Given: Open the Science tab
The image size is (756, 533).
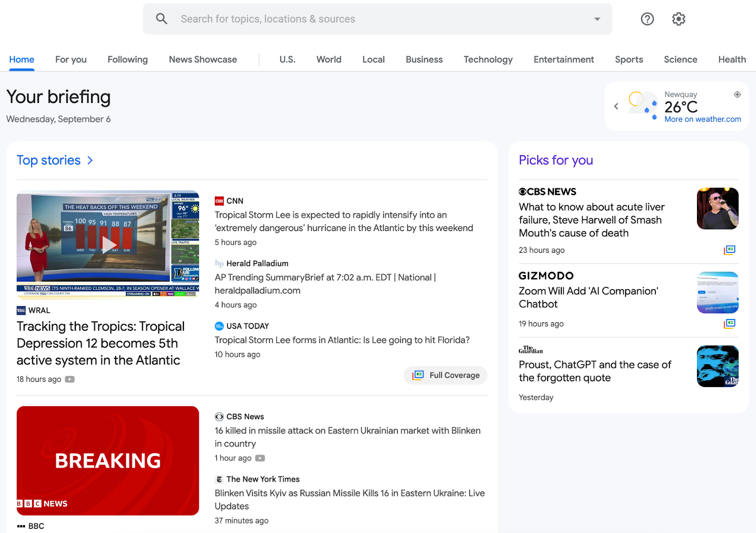Looking at the screenshot, I should tap(680, 60).
